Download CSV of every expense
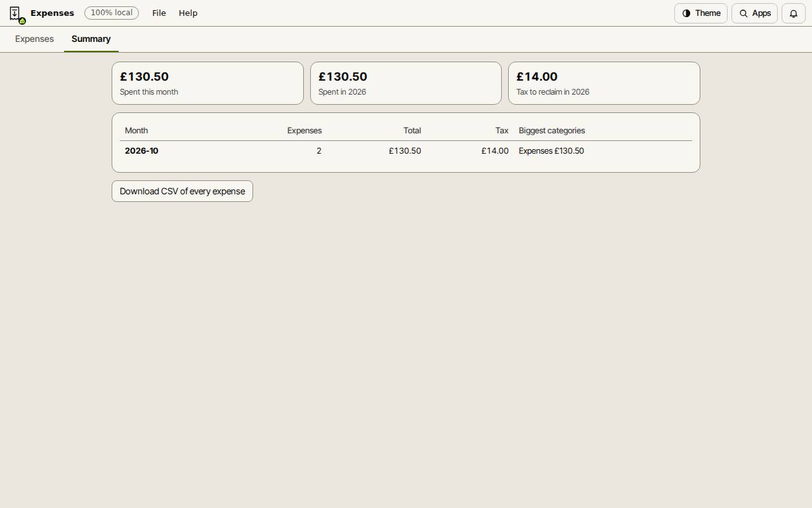Screen dimensions: 812x508 point(182,191)
